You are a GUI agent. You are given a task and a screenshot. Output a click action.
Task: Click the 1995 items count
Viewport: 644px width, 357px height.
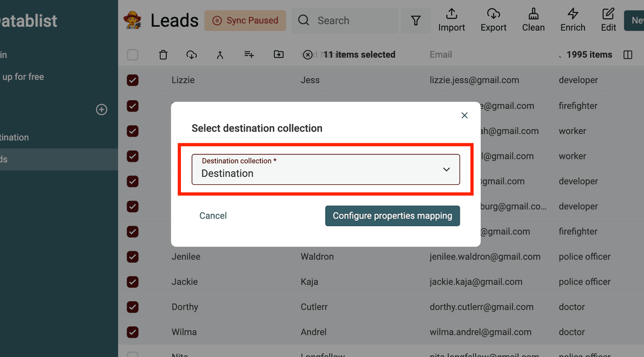pyautogui.click(x=589, y=55)
